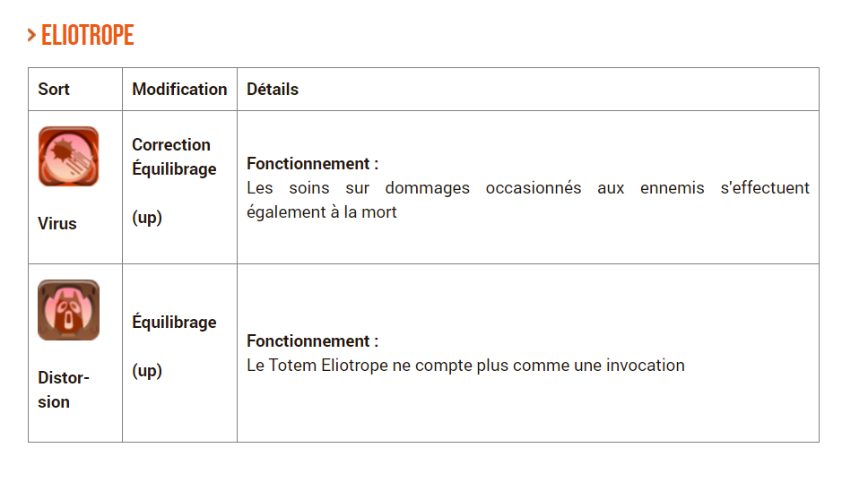The width and height of the screenshot is (868, 491).
Task: Click the Distorsion spell icon
Action: click(x=69, y=310)
